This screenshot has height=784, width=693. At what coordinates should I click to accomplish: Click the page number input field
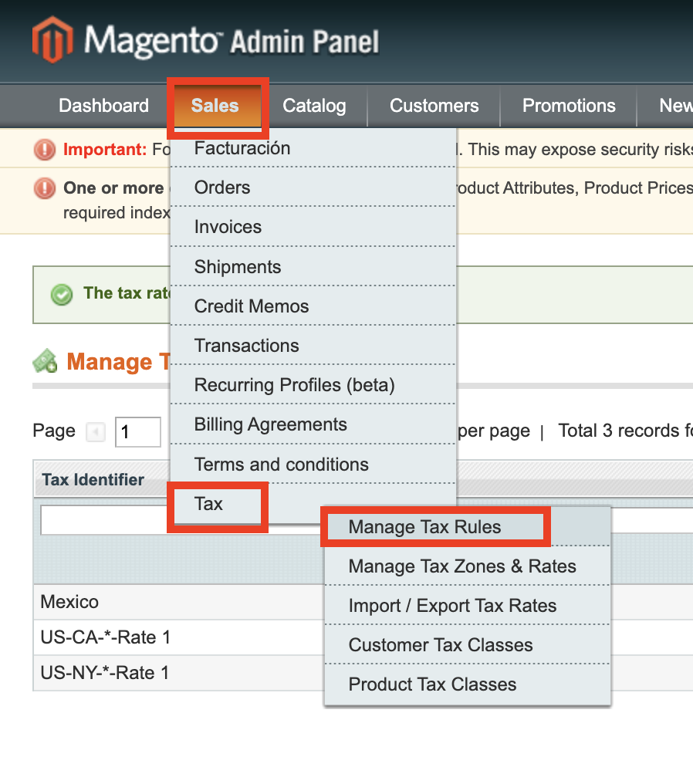(x=138, y=432)
